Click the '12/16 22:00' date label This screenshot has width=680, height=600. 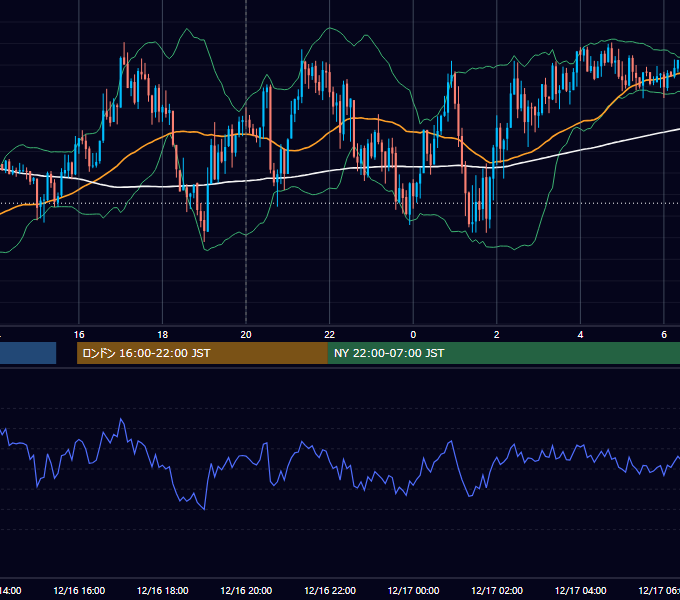330,591
